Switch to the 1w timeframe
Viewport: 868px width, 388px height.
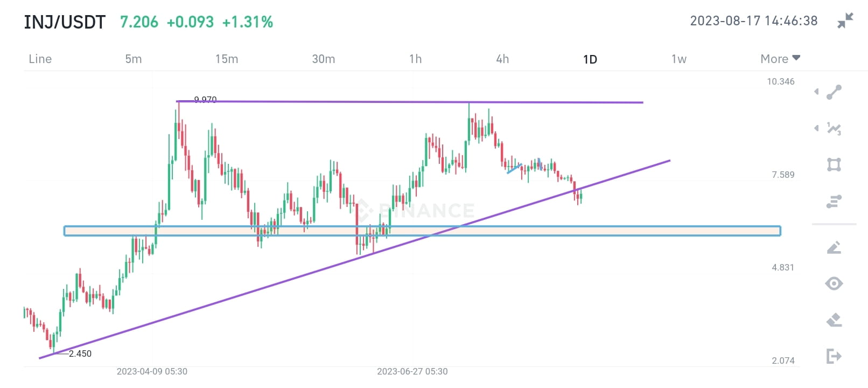(678, 59)
